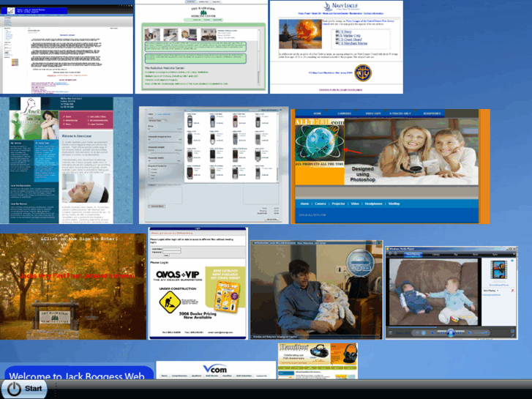Click the scrollbar on Radiation Medicine Center page
Viewport: 532px width, 399px height.
pyautogui.click(x=259, y=56)
